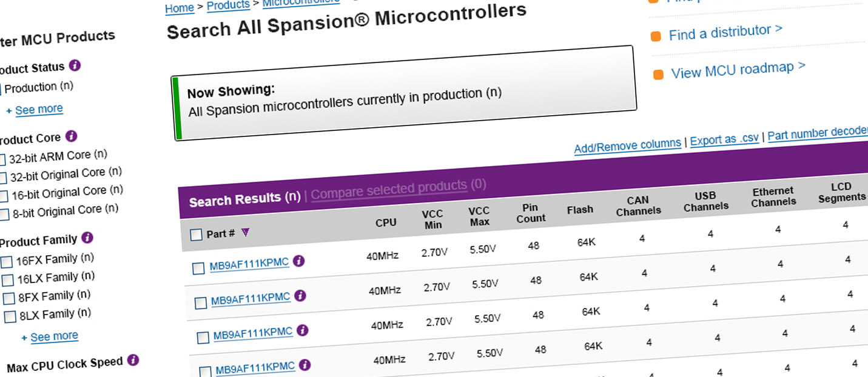Viewport: 868px width, 377px height.
Task: Click the Flash column header
Action: pyautogui.click(x=580, y=210)
